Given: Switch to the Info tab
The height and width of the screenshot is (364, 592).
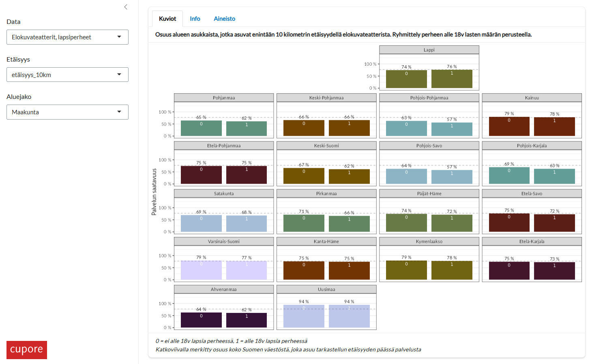Looking at the screenshot, I should click(195, 19).
